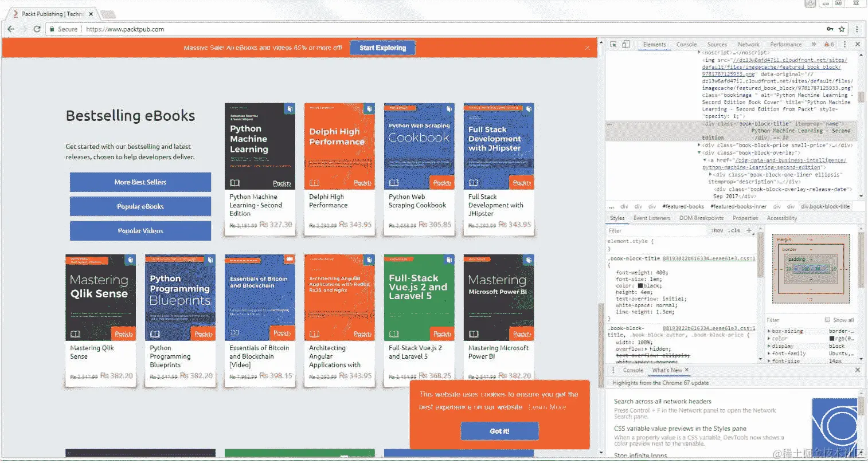Click the rgb color swatch in computed styles
This screenshot has height=463, width=868.
(x=832, y=339)
